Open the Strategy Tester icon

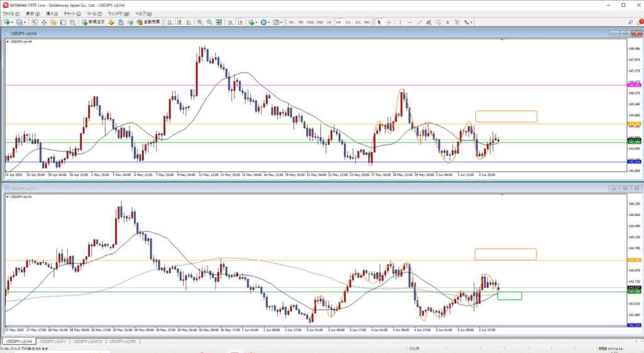tap(73, 22)
